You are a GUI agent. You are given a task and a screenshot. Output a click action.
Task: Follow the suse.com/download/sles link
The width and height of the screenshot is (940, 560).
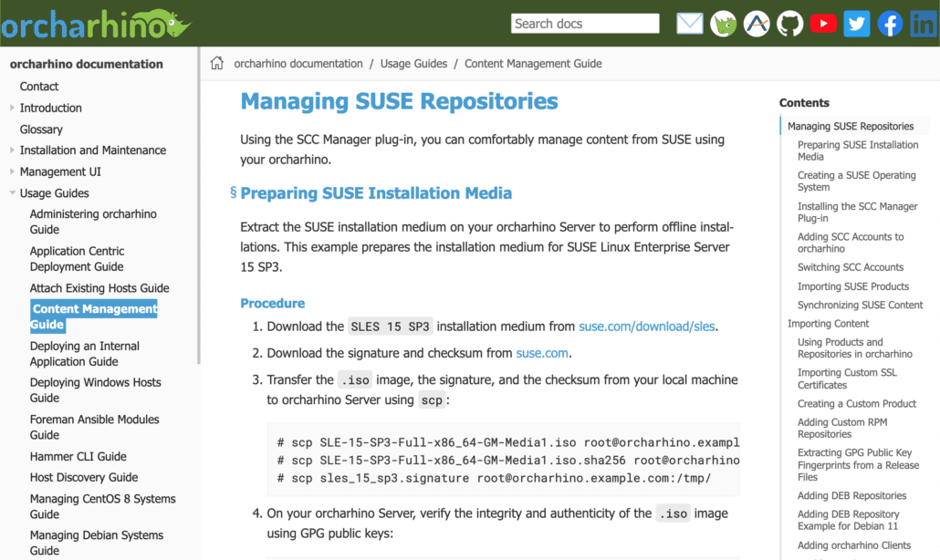tap(646, 327)
